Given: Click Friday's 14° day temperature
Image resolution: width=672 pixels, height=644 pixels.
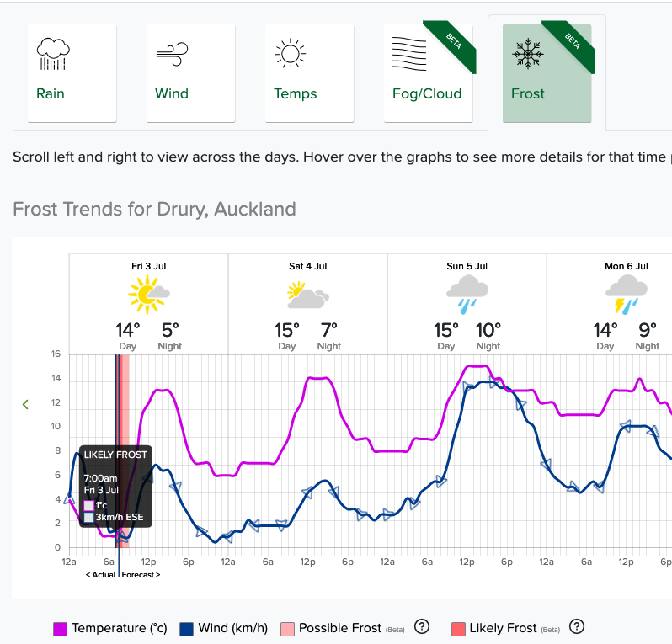Looking at the screenshot, I should (128, 330).
